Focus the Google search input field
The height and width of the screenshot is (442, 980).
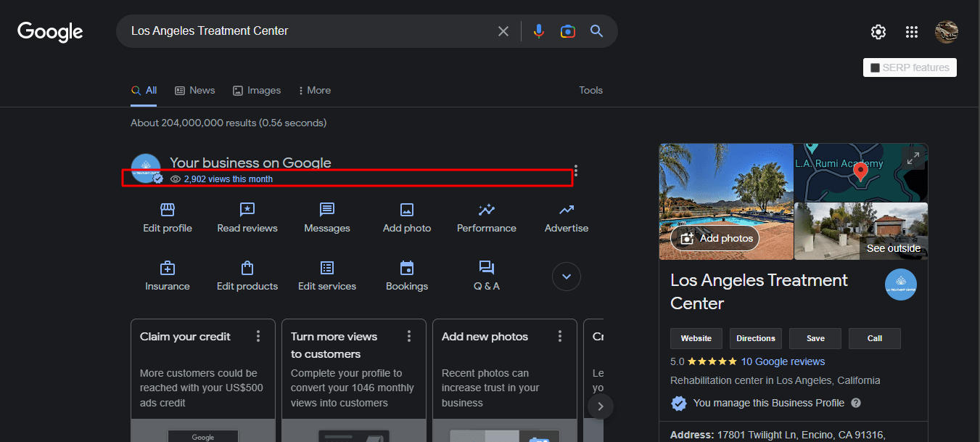tap(308, 31)
